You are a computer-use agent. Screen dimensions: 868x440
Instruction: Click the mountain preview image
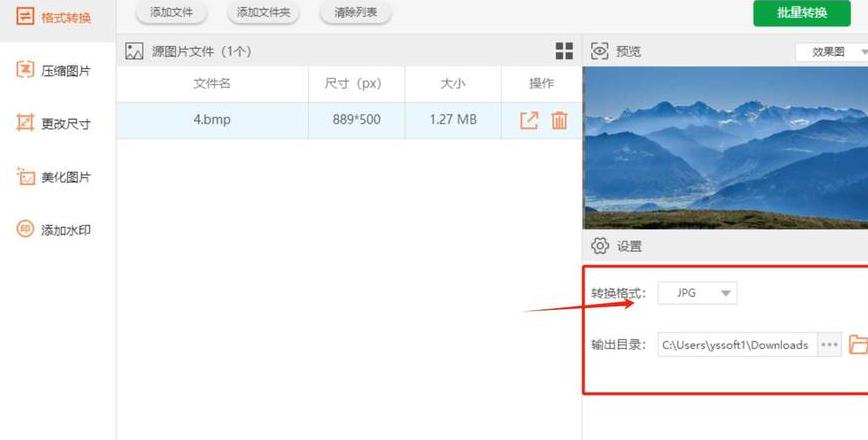click(x=725, y=148)
